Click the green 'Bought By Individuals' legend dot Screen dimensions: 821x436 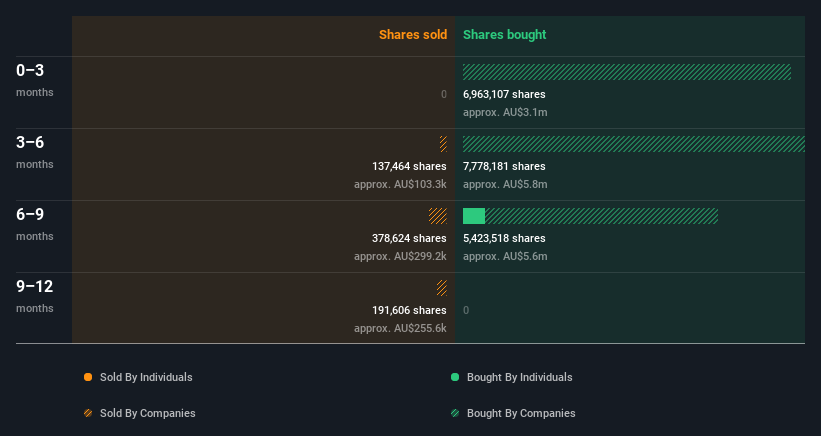coord(455,377)
